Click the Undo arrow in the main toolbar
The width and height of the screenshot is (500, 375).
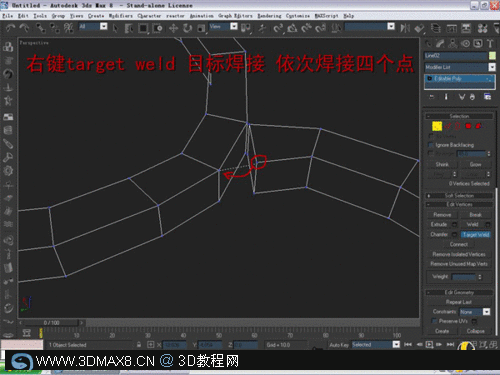pyautogui.click(x=11, y=28)
